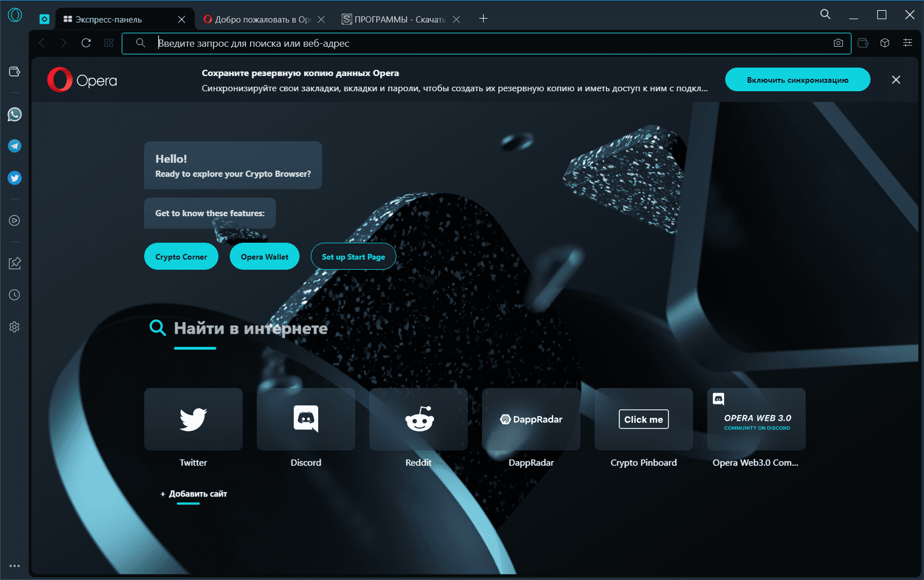Open the wallet icon in the sidebar

click(15, 72)
